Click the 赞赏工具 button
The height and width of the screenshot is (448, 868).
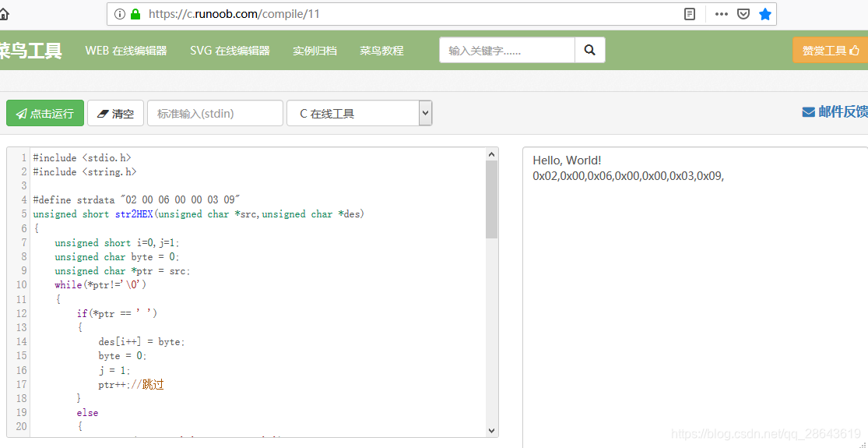click(x=831, y=51)
